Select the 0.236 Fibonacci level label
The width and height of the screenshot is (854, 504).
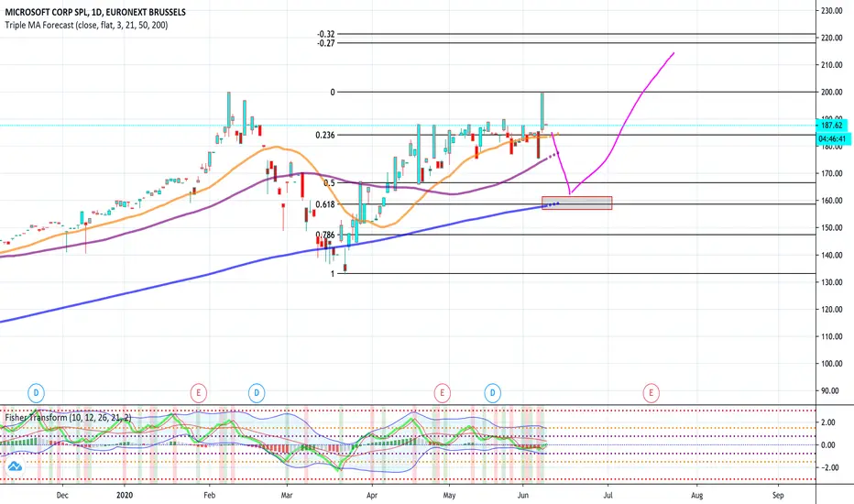325,135
